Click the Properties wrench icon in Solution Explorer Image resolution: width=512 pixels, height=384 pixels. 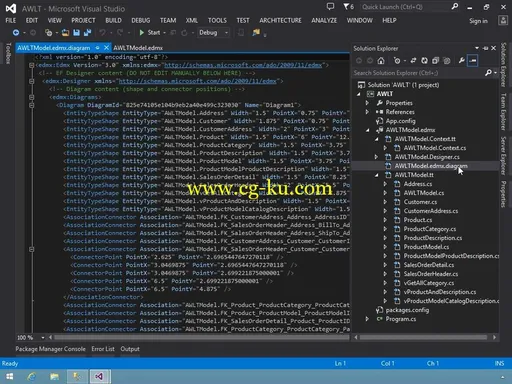pos(461,60)
